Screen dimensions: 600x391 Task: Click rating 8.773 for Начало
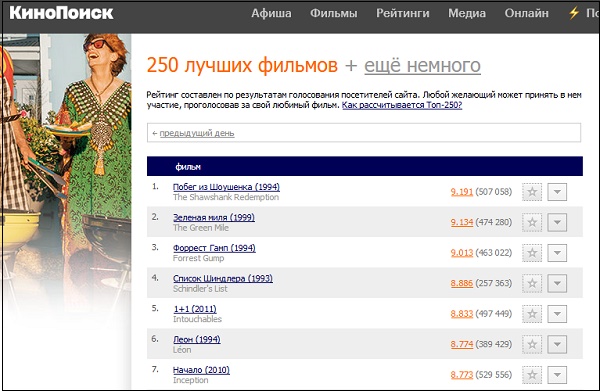tap(461, 375)
